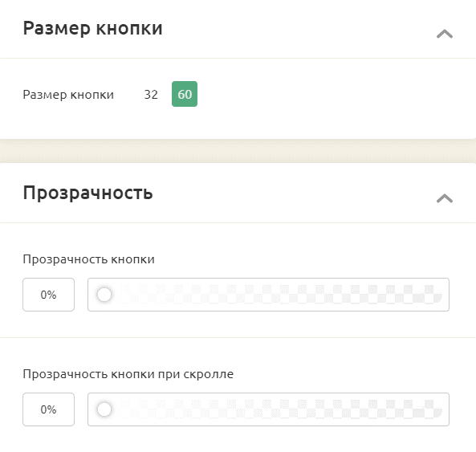Image resolution: width=476 pixels, height=452 pixels.
Task: Click the "Размер кнопки" section heading
Action: tap(93, 28)
